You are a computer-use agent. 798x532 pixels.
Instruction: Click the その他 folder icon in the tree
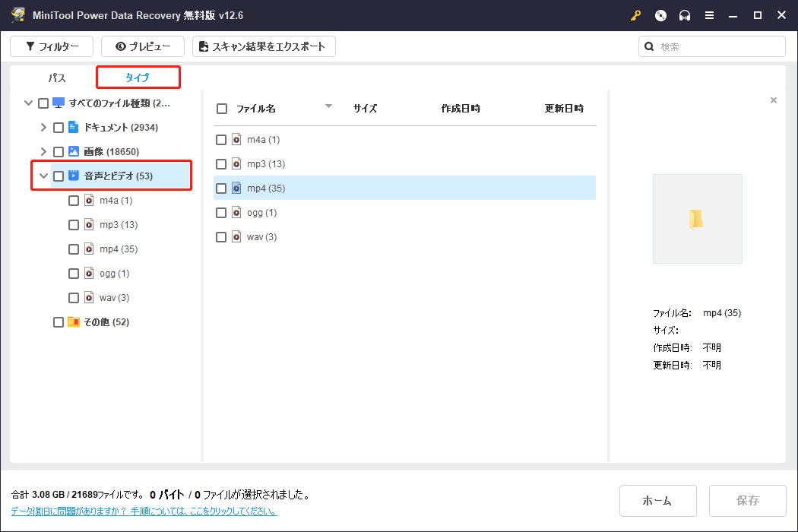(x=74, y=322)
